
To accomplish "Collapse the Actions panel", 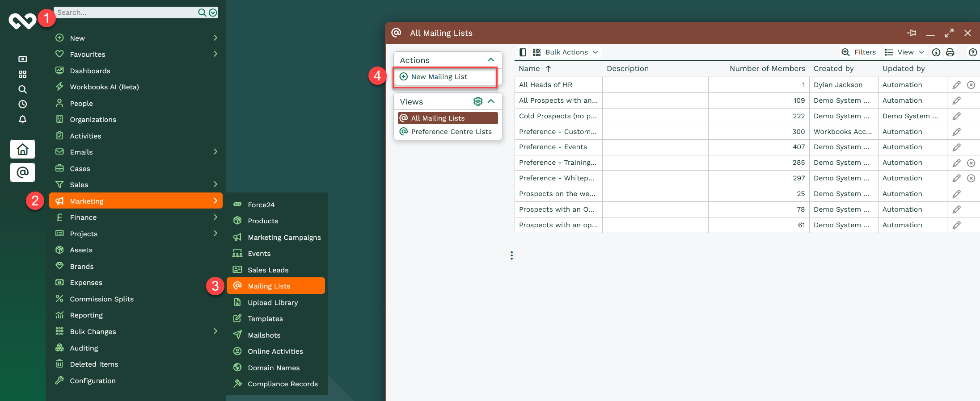I will [x=491, y=60].
